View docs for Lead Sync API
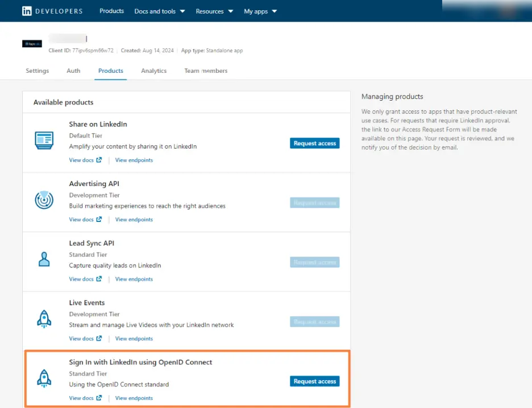 pos(85,279)
